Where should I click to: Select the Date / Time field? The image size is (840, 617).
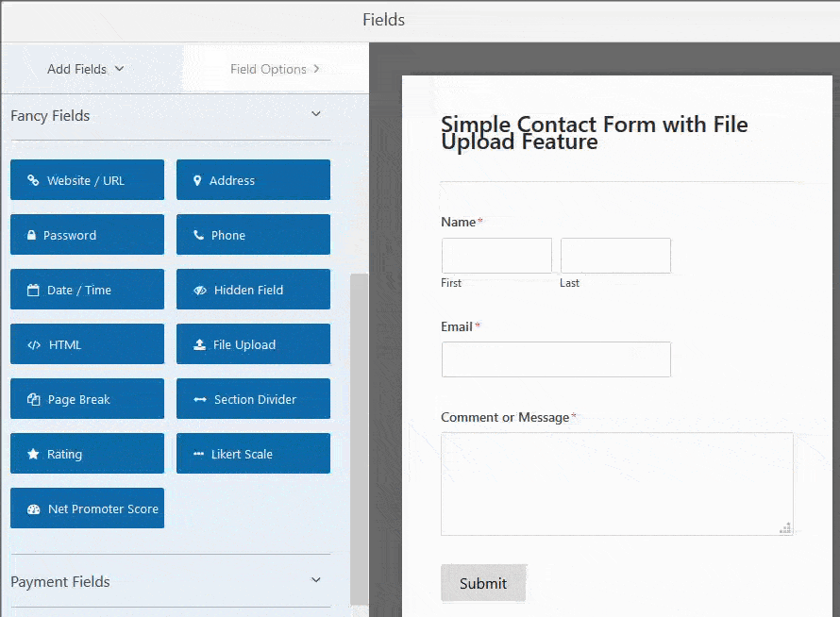87,289
